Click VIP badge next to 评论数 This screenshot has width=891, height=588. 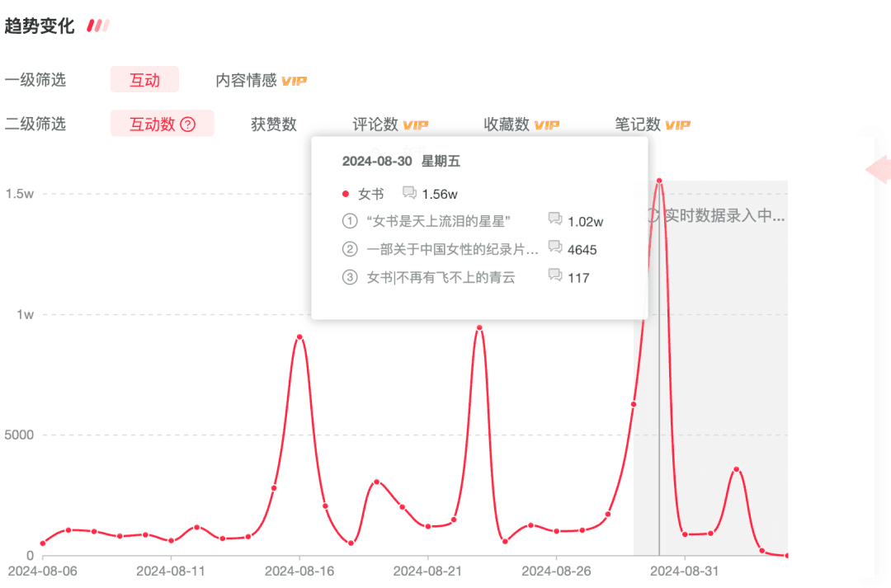416,125
